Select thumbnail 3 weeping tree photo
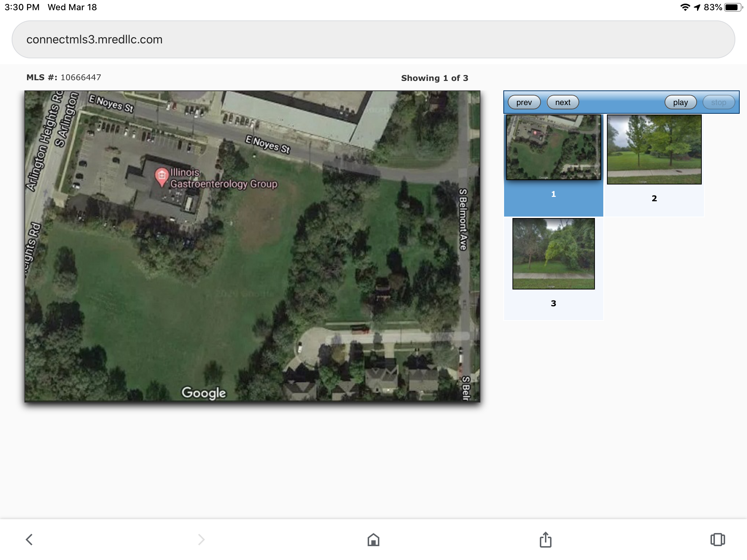Image resolution: width=747 pixels, height=560 pixels. pyautogui.click(x=554, y=254)
